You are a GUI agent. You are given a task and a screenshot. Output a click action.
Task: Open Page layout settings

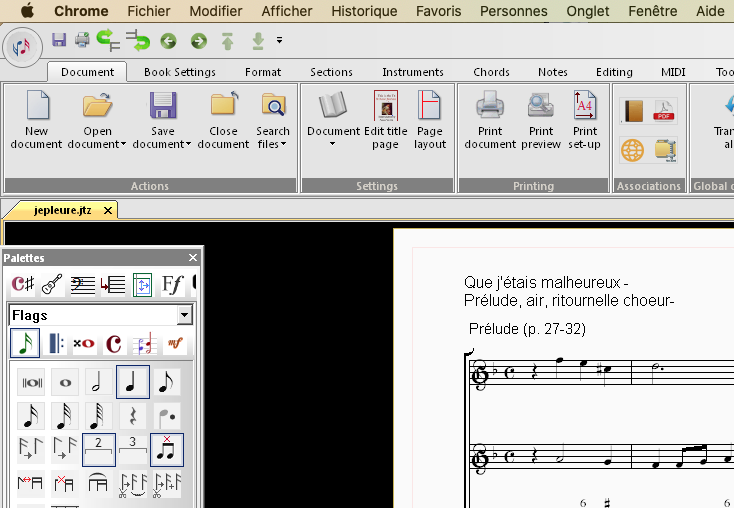pyautogui.click(x=429, y=119)
